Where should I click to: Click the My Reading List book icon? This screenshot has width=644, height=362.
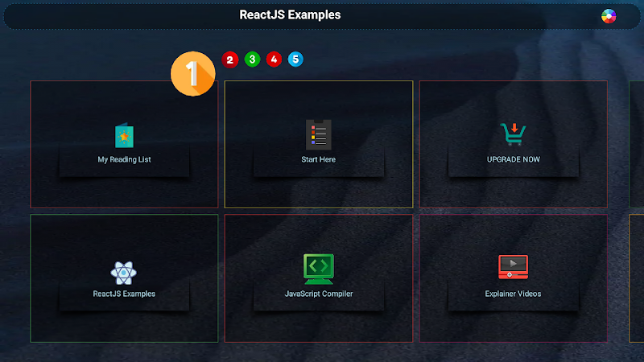pos(124,135)
